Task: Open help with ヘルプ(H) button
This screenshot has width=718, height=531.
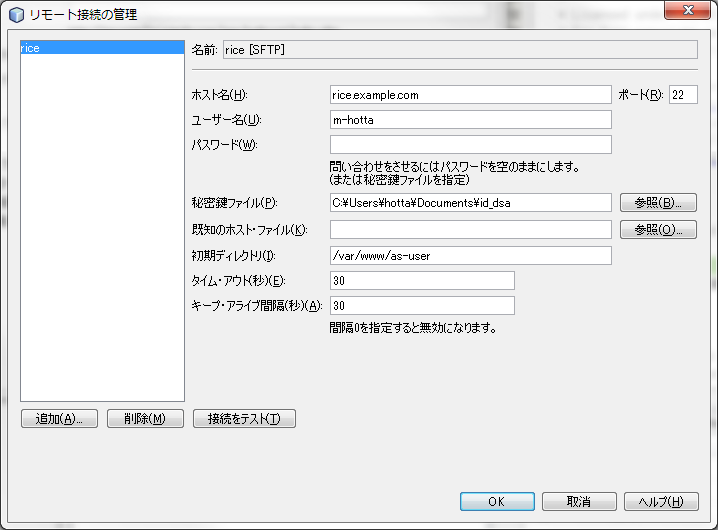Action: (661, 502)
